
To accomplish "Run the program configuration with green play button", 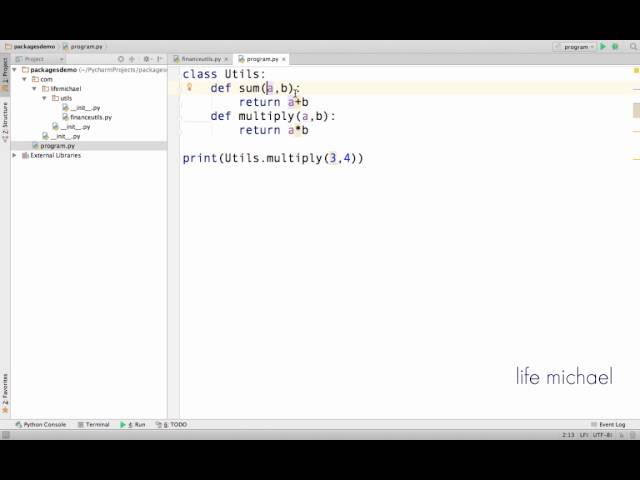I will [603, 47].
